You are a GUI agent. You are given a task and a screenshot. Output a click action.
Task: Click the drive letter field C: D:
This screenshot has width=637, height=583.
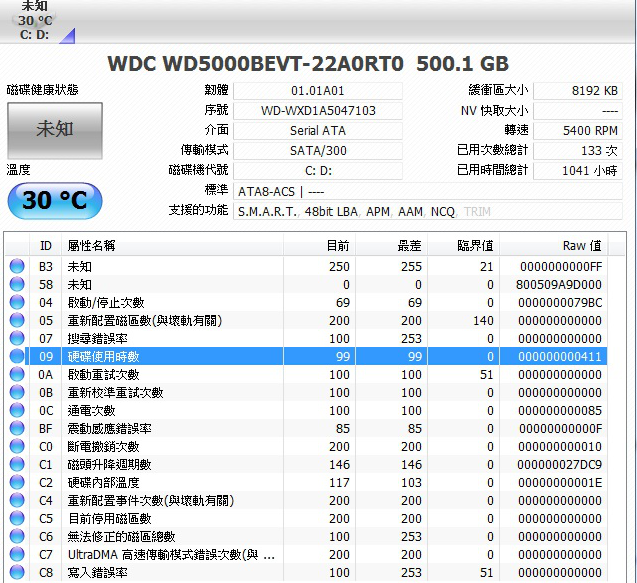point(318,171)
